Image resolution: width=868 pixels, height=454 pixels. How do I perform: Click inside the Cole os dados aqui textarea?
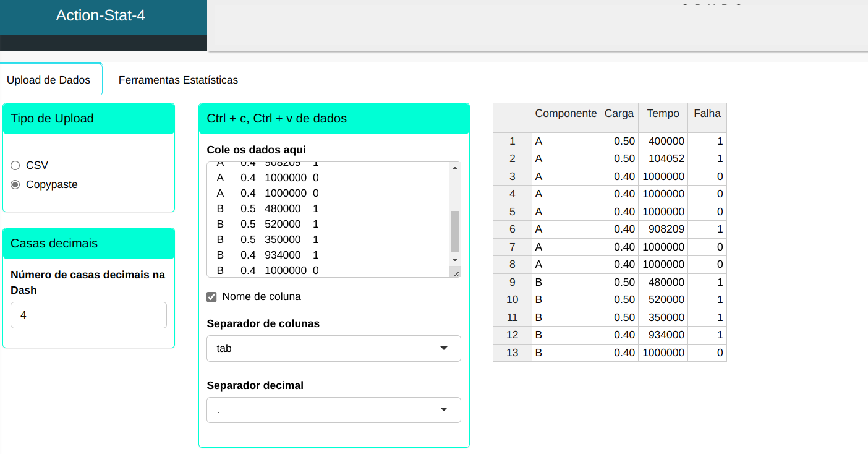(x=328, y=216)
